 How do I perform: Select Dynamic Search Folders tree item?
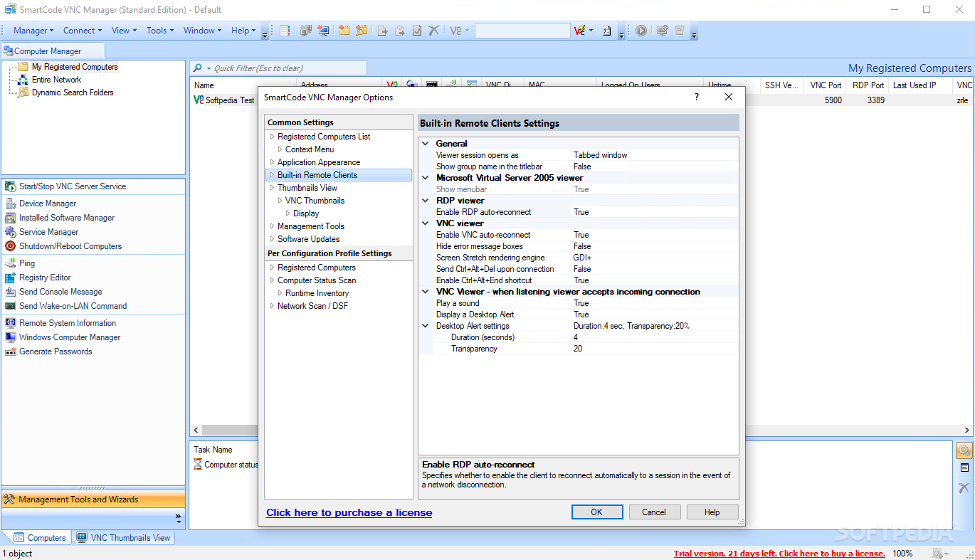[73, 93]
